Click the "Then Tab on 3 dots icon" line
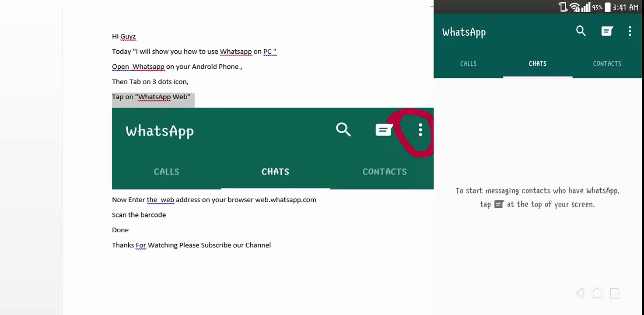Viewport: 644px width, 315px height. coord(150,82)
